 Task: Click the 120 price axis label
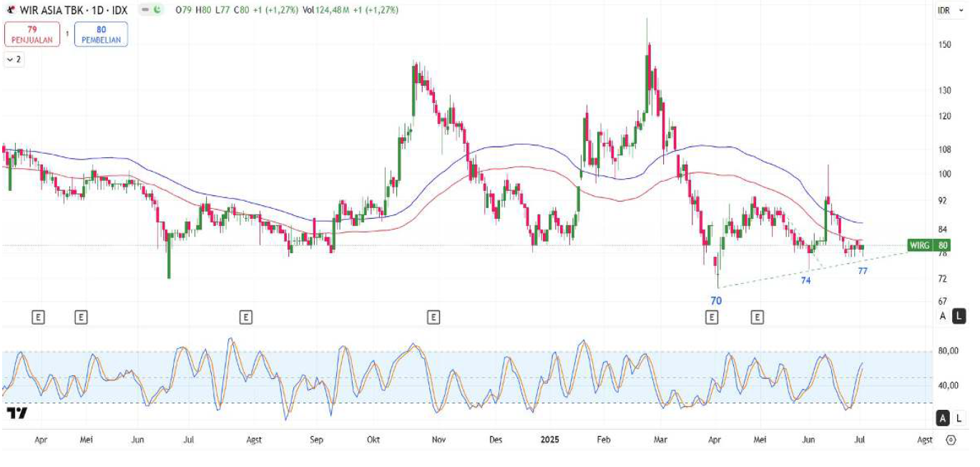click(944, 116)
